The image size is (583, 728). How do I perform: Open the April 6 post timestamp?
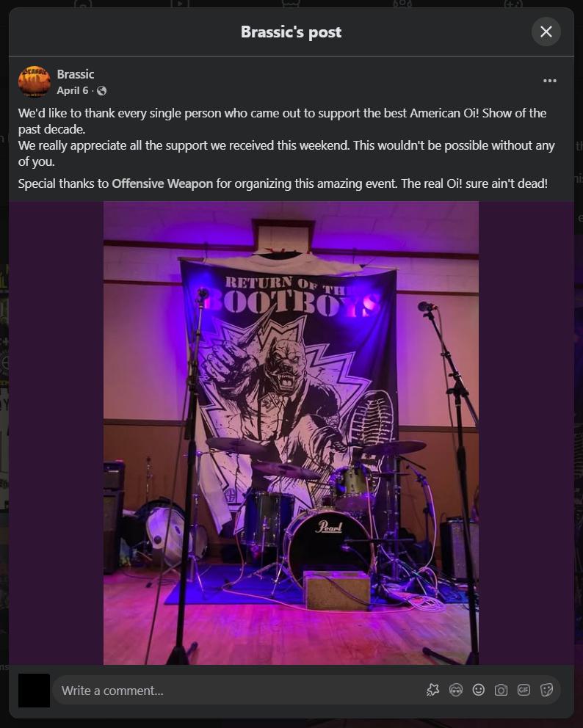[x=73, y=90]
